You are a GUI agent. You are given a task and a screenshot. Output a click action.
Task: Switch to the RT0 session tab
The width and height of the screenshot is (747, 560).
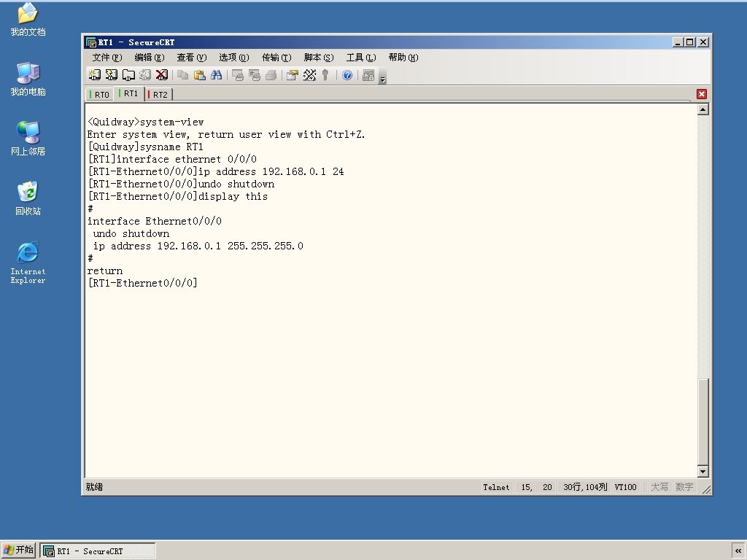coord(99,94)
